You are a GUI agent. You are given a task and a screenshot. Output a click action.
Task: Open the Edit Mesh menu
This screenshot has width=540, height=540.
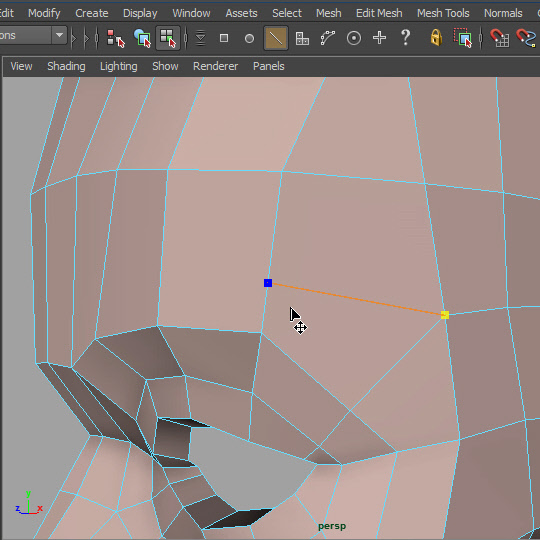[x=379, y=13]
